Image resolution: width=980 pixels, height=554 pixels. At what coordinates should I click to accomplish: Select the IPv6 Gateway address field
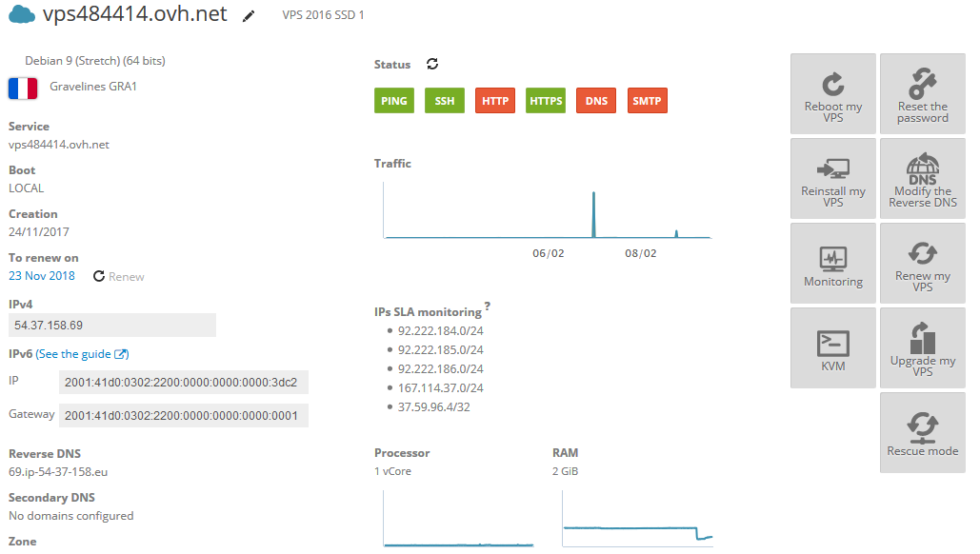pos(184,415)
